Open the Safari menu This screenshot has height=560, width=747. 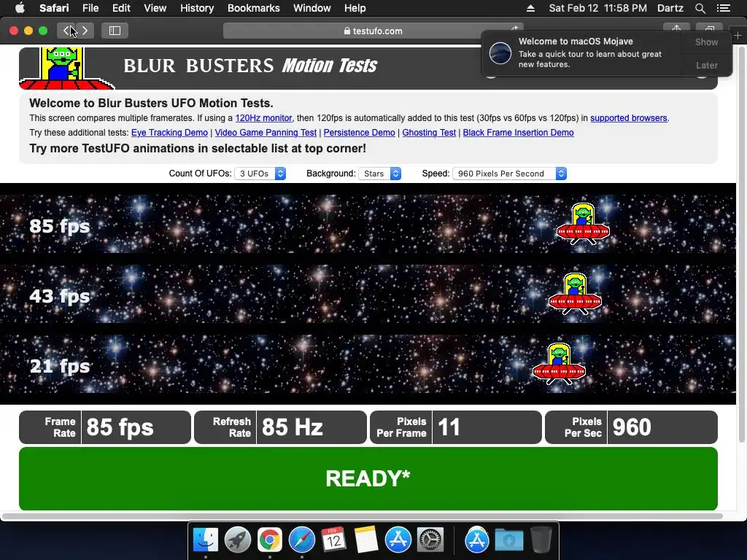54,8
